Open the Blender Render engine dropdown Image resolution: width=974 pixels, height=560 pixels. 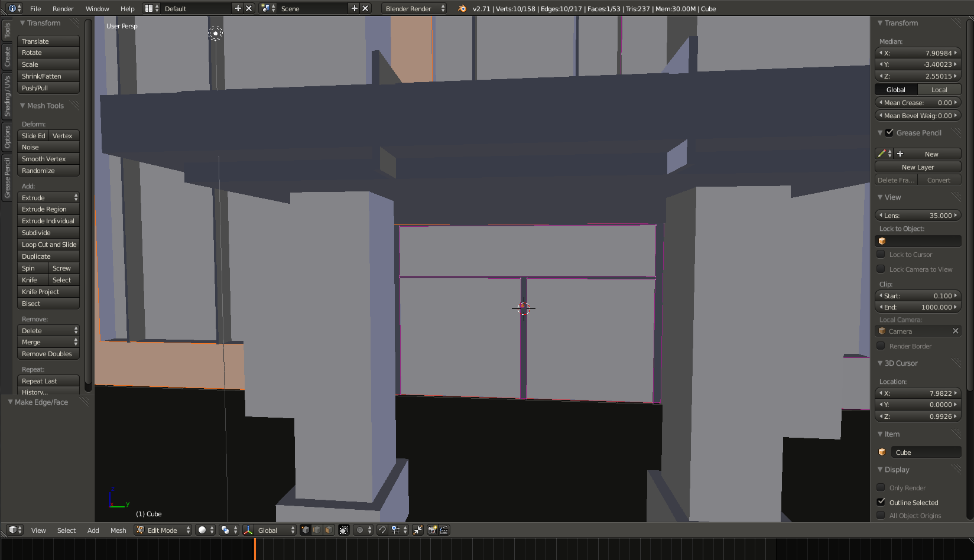point(414,8)
